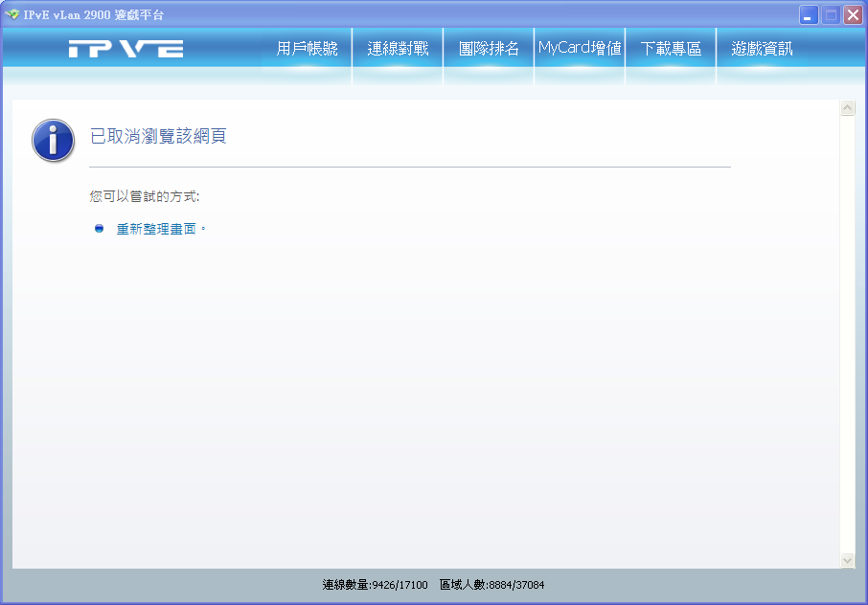
Task: Click the blue bullet before 重新整理畫面
Action: [99, 229]
